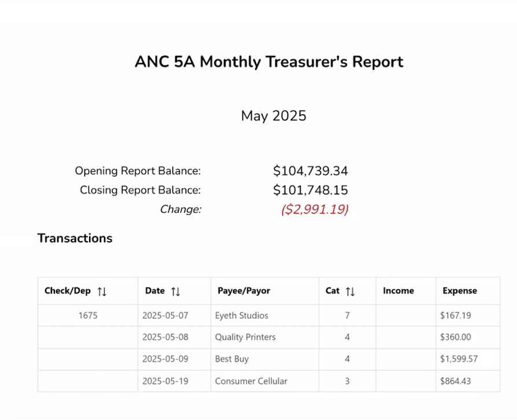Click the $864.43 expense cell

(456, 381)
